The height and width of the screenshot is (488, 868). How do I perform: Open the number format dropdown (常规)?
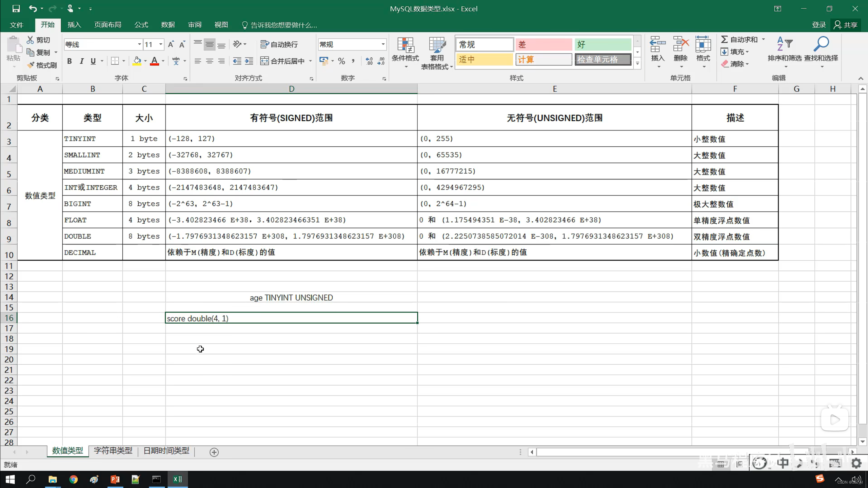pos(383,44)
